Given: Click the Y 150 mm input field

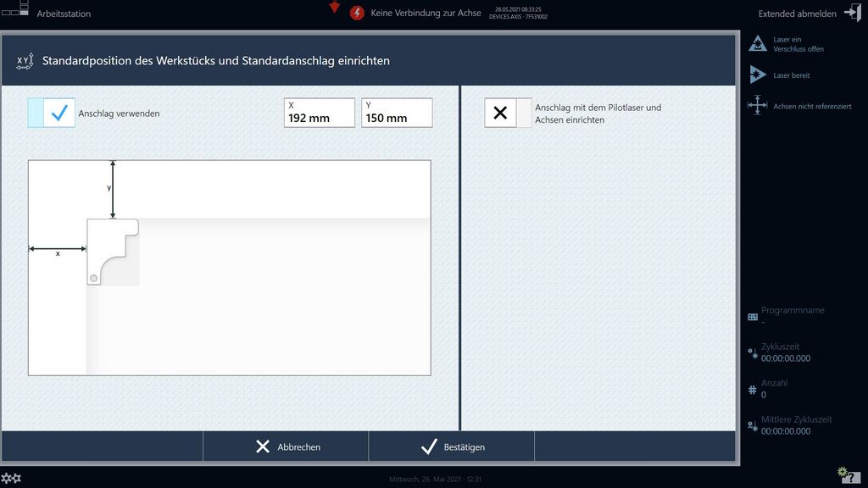Looking at the screenshot, I should coord(397,113).
